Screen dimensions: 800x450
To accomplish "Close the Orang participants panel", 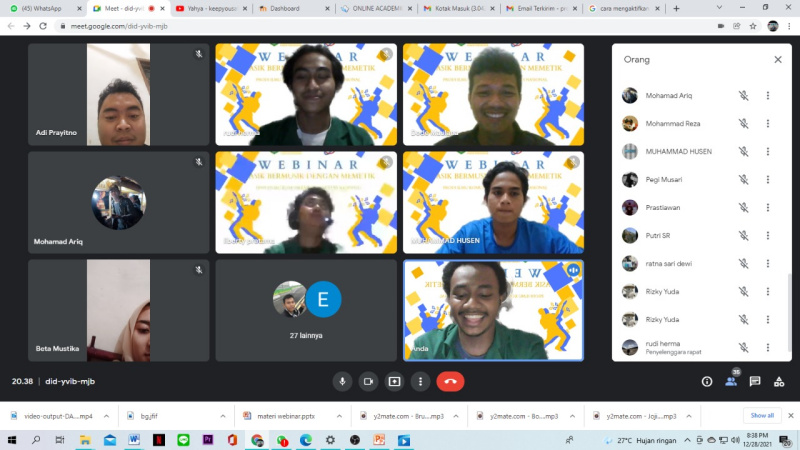I will 777,60.
